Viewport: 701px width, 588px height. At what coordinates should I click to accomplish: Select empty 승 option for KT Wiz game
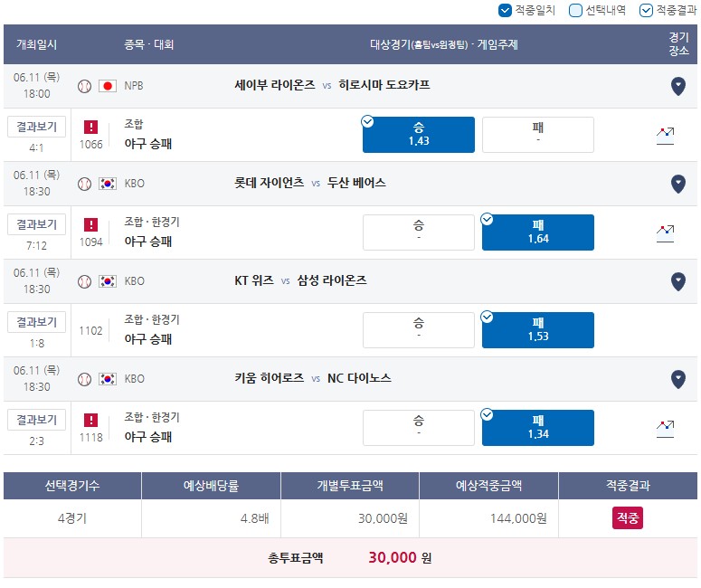point(419,330)
